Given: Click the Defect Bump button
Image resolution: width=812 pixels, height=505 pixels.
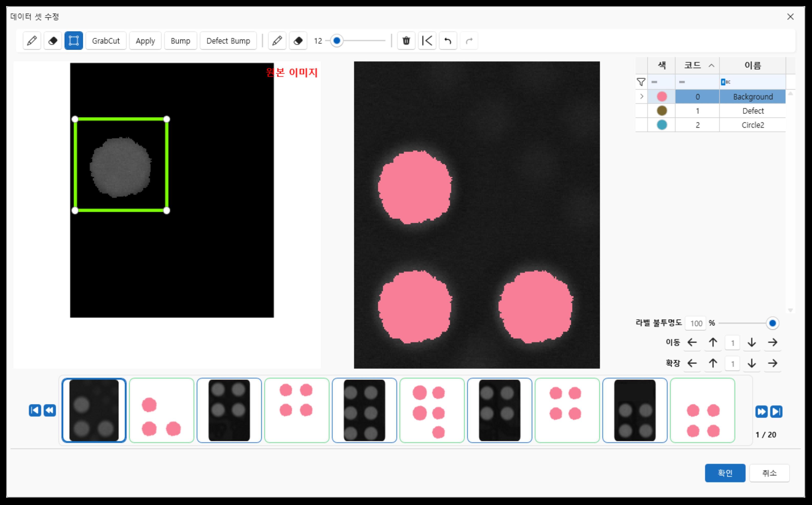Looking at the screenshot, I should click(228, 41).
